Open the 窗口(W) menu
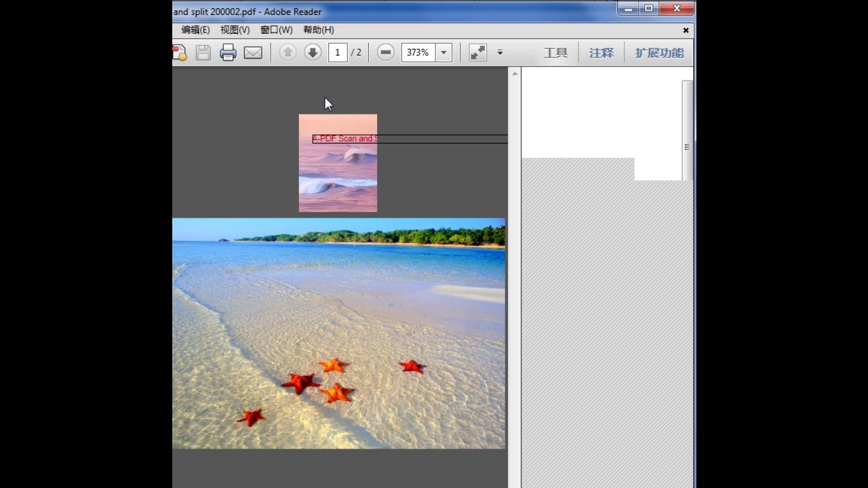868x488 pixels. (277, 30)
